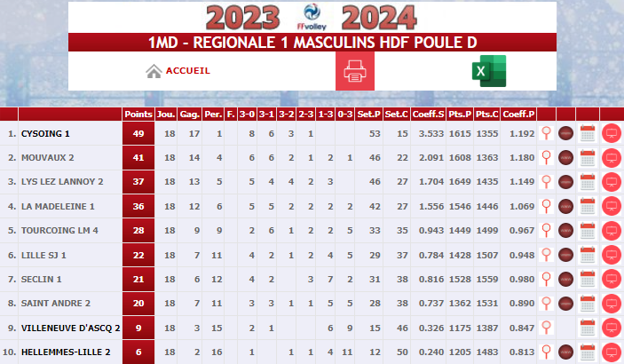Open website globe for HELLEMMES-LILLE 2
The width and height of the screenshot is (624, 364).
(565, 352)
